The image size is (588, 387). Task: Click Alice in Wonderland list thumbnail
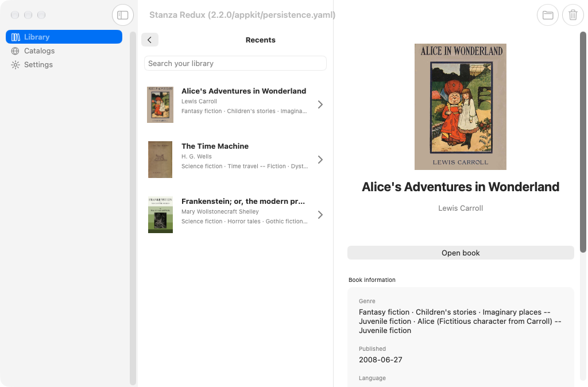pyautogui.click(x=160, y=105)
